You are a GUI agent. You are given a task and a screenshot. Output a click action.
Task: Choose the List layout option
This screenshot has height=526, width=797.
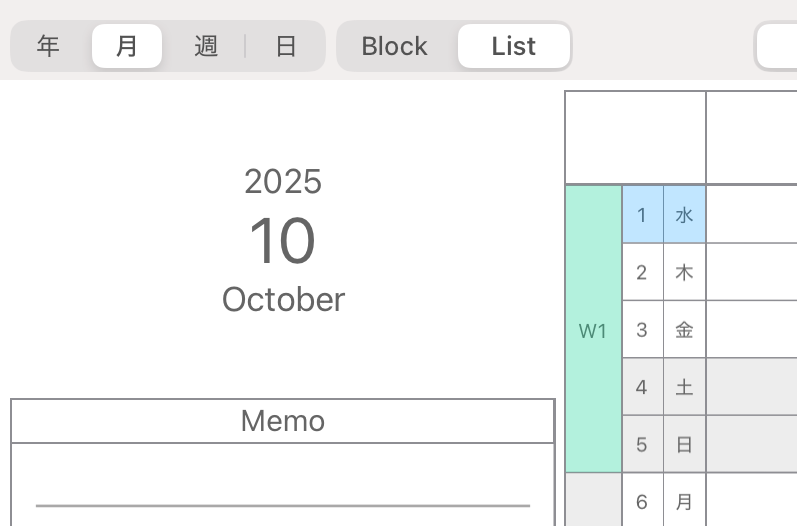tap(514, 46)
